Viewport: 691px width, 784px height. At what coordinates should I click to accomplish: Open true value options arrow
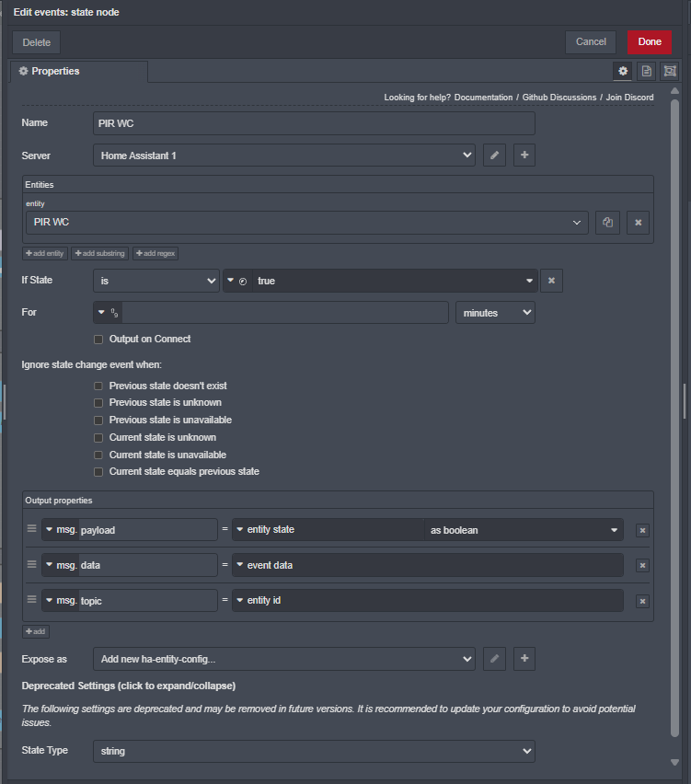tap(529, 281)
